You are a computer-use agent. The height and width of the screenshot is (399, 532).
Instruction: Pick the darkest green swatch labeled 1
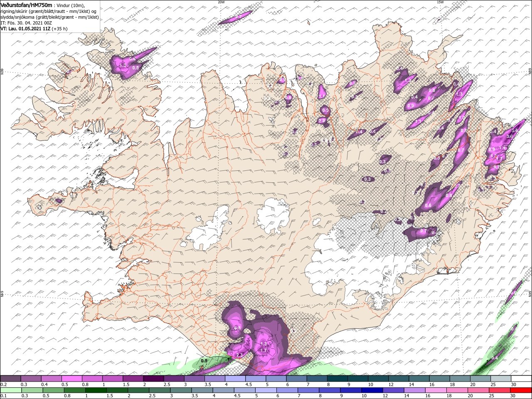96,390
